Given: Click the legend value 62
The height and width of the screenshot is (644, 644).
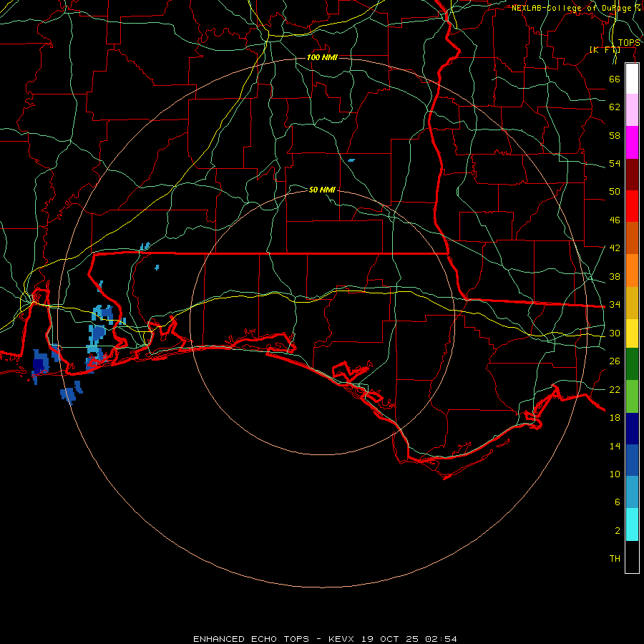Looking at the screenshot, I should [615, 107].
